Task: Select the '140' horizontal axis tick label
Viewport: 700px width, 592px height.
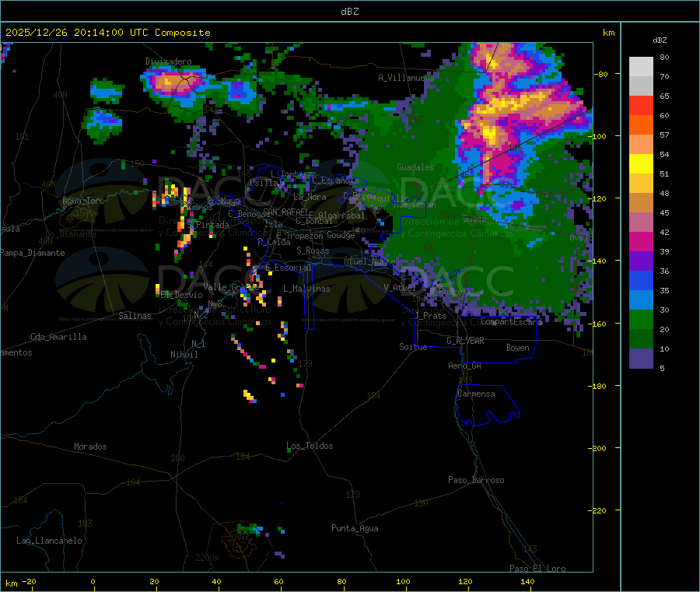Action: coord(527,581)
